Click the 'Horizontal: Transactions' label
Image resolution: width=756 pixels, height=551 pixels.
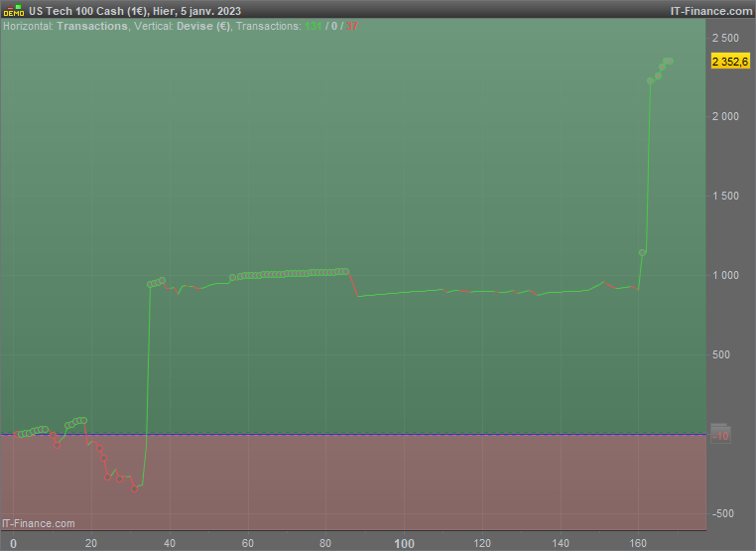click(65, 26)
